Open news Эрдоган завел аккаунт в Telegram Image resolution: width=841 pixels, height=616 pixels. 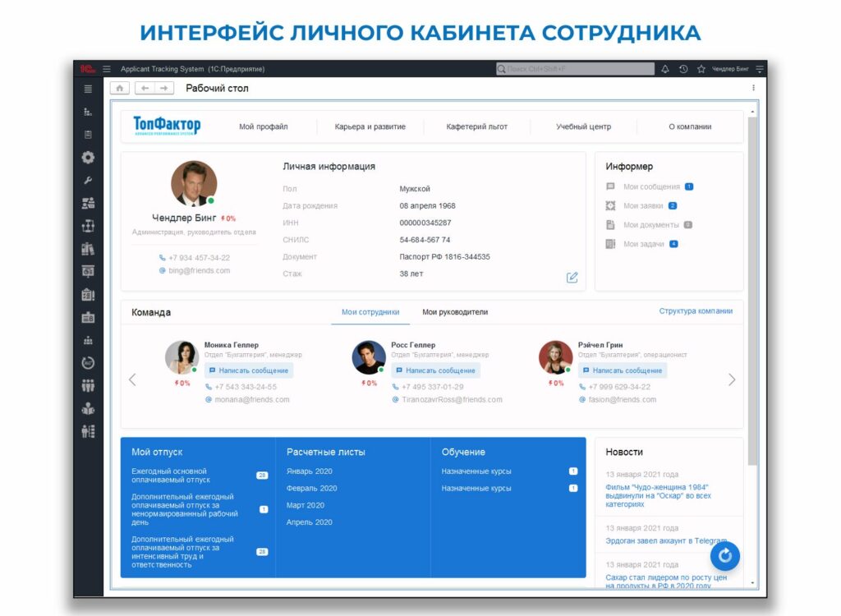click(x=666, y=541)
